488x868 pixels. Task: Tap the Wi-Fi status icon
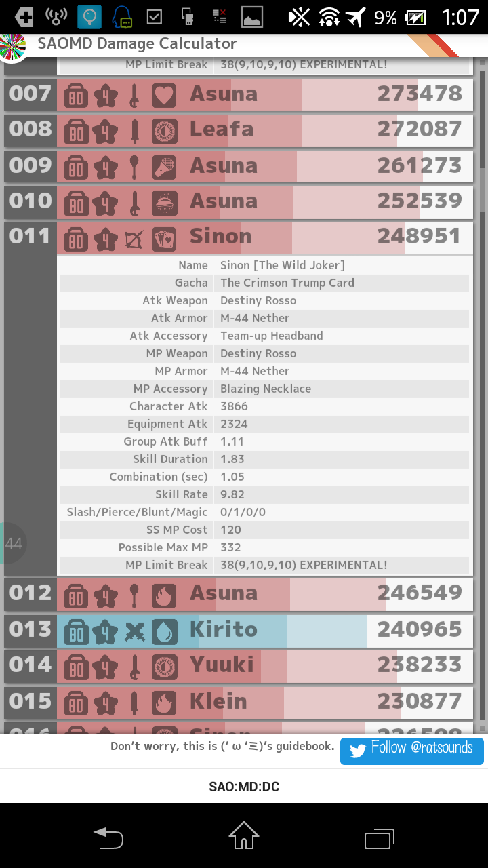click(329, 17)
